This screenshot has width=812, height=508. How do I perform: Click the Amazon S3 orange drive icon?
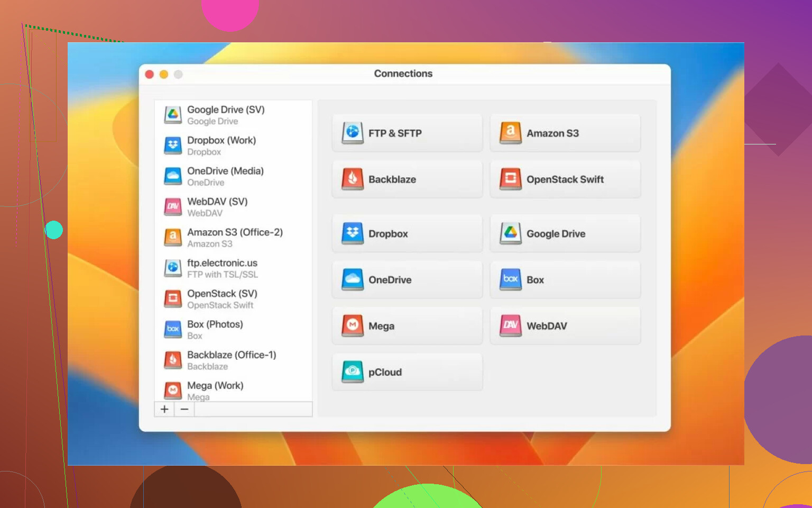pyautogui.click(x=511, y=133)
